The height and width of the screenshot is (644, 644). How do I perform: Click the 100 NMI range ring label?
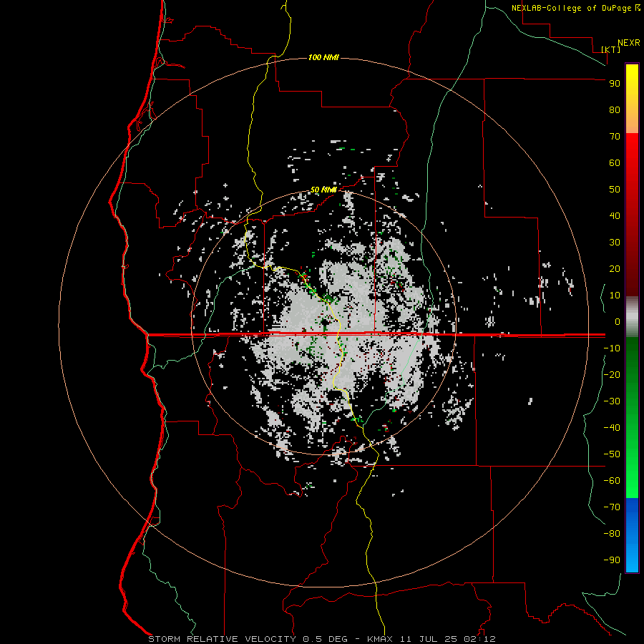[323, 57]
